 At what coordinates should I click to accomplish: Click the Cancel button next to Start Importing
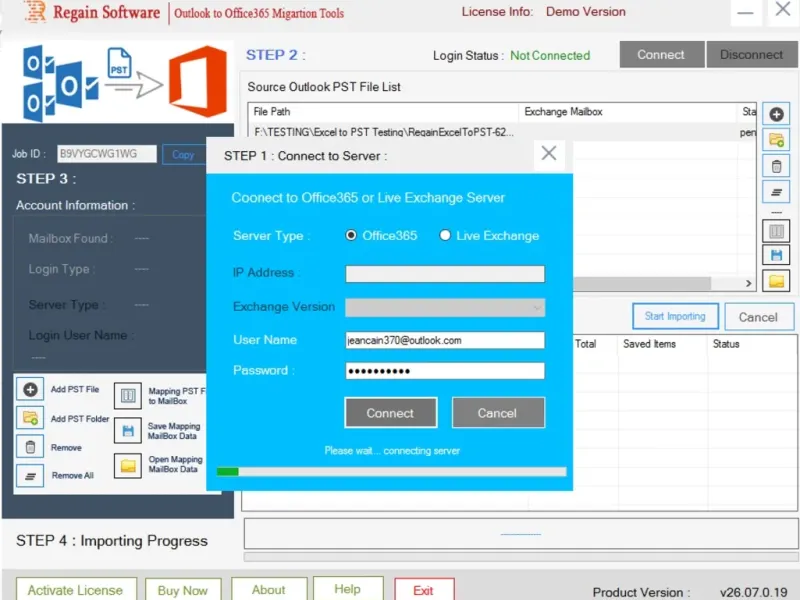759,317
